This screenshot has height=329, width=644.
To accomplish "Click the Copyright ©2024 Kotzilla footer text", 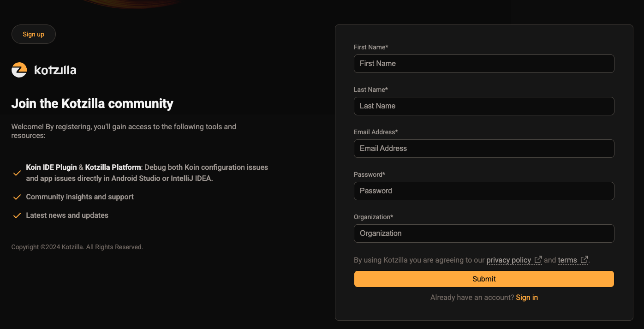I will click(77, 247).
